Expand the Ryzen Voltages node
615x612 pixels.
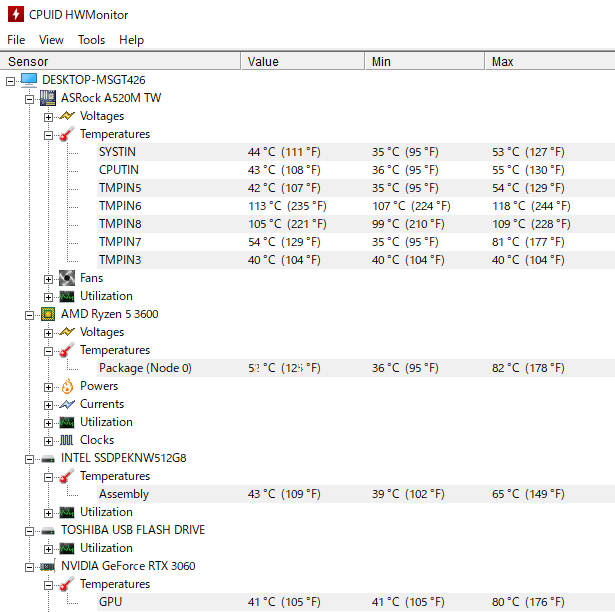(48, 333)
